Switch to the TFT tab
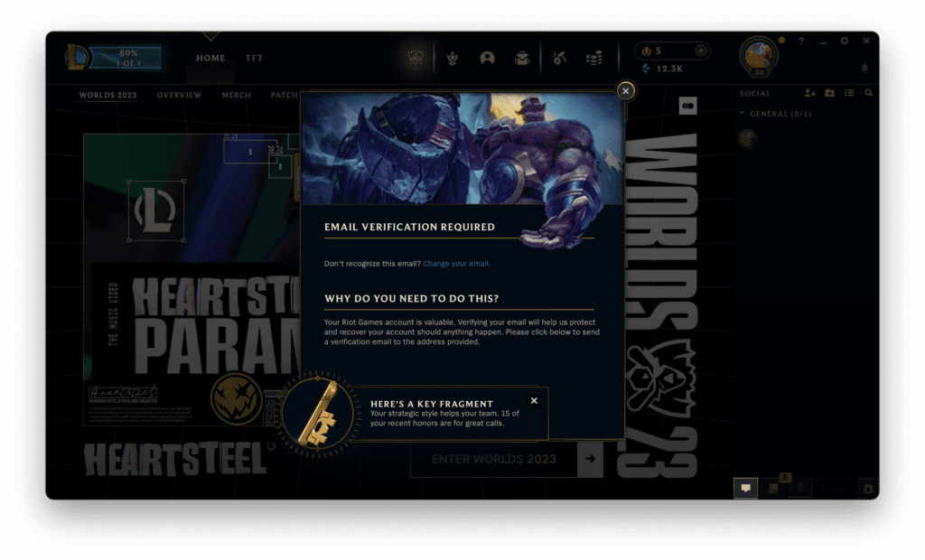The height and width of the screenshot is (560, 925). coord(254,58)
